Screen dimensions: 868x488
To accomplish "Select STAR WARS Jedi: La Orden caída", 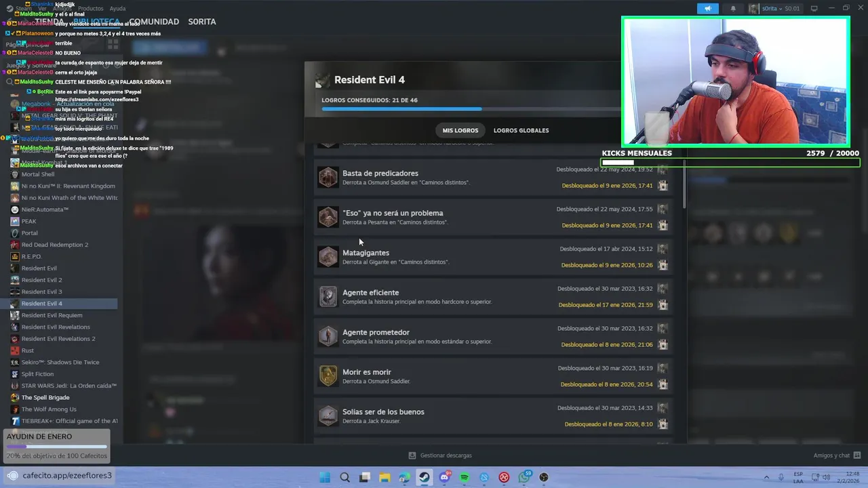I will (68, 386).
